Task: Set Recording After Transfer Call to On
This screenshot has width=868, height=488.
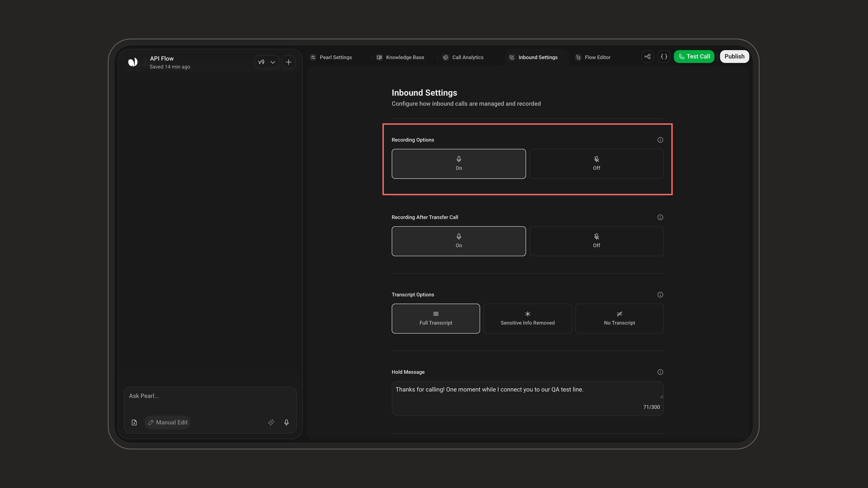Action: [x=459, y=241]
